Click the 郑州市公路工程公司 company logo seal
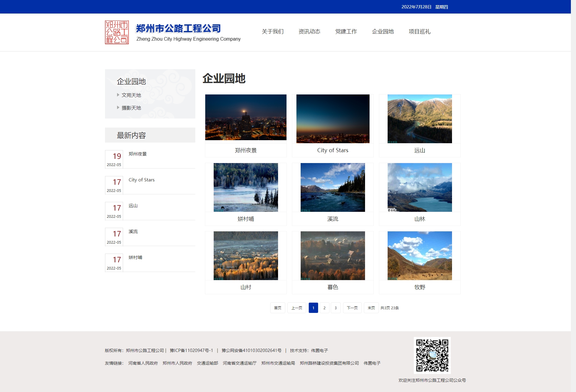576x392 pixels. (x=117, y=32)
